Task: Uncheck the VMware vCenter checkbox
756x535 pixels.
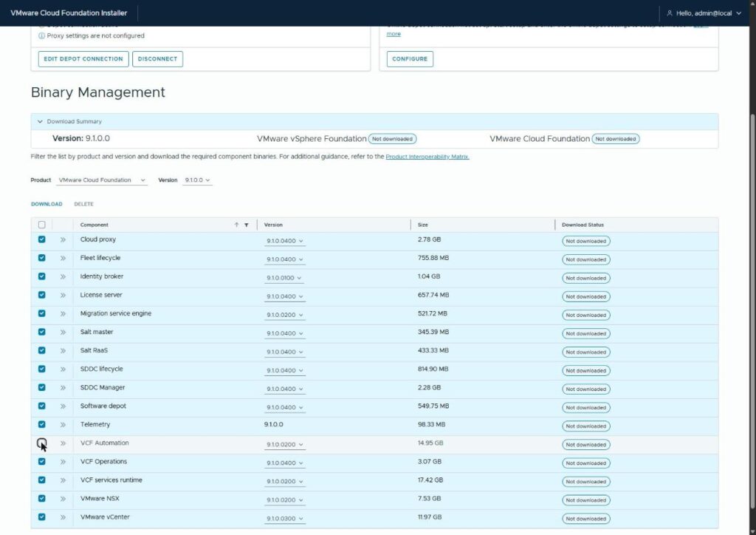Action: pyautogui.click(x=42, y=517)
